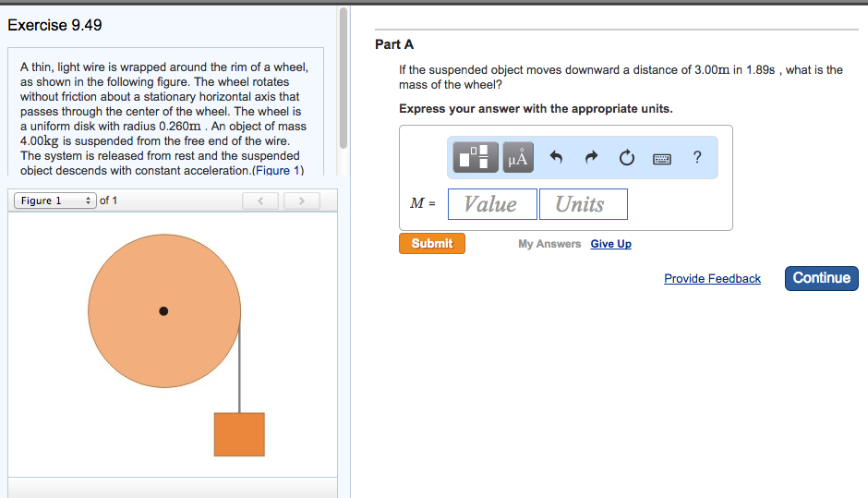Undo the last answer edit
This screenshot has width=868, height=498.
point(556,158)
